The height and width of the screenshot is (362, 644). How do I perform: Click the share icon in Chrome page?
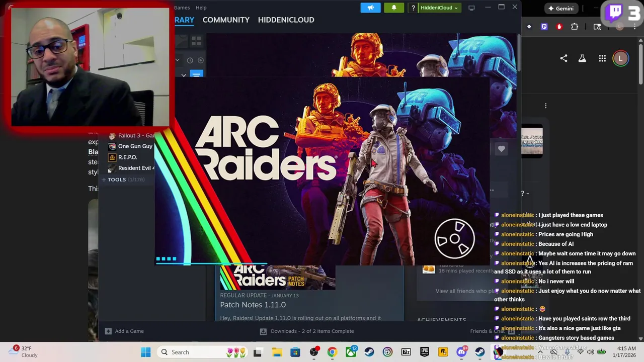563,58
